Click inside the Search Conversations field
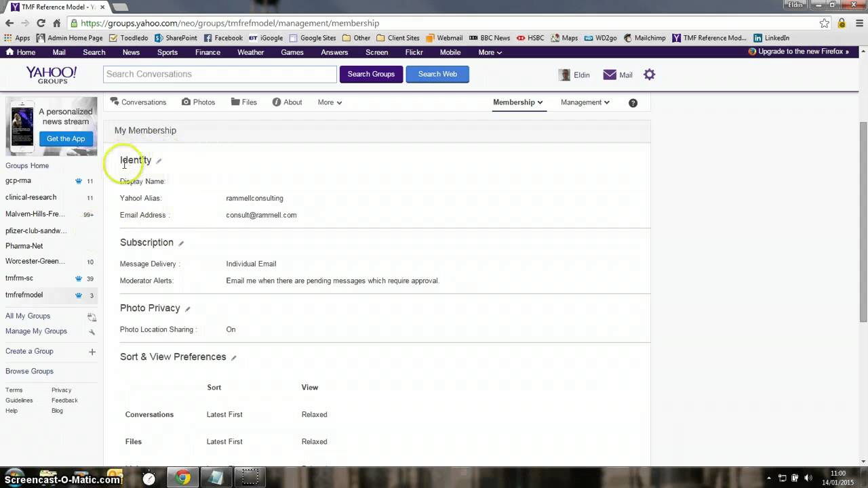Viewport: 868px width, 488px height. tap(218, 74)
